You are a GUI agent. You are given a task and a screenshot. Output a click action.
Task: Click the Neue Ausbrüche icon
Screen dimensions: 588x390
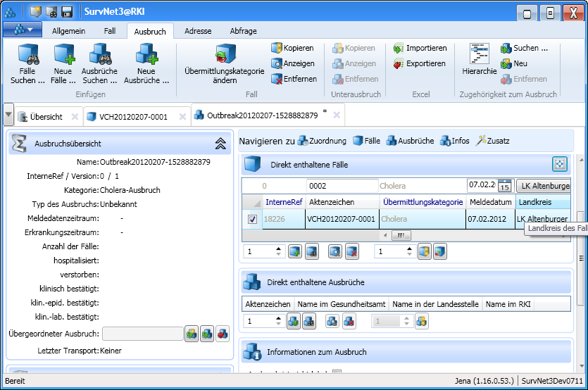click(x=146, y=55)
